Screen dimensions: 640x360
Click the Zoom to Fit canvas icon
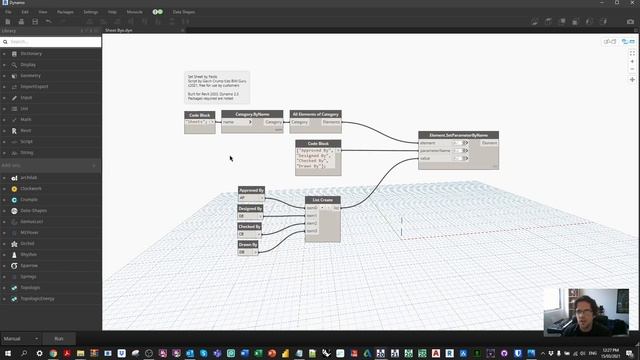632,53
